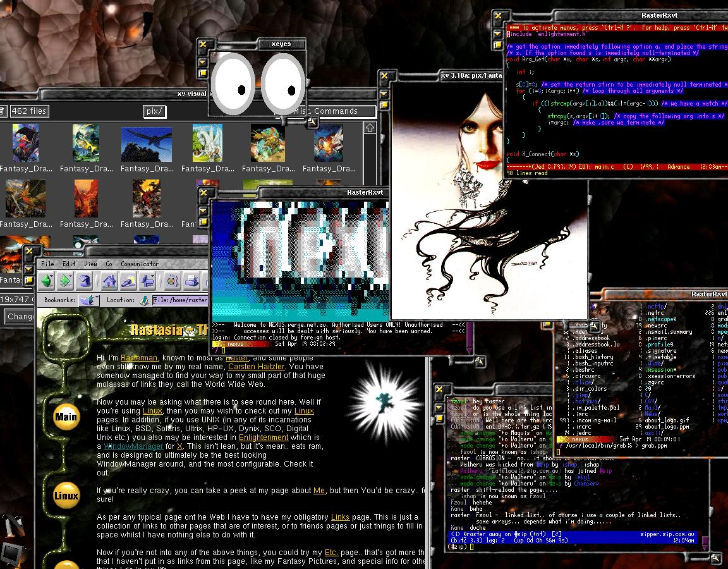Click resize handle of nexus RasterRxvt window
This screenshot has height=569, width=728.
point(480,361)
